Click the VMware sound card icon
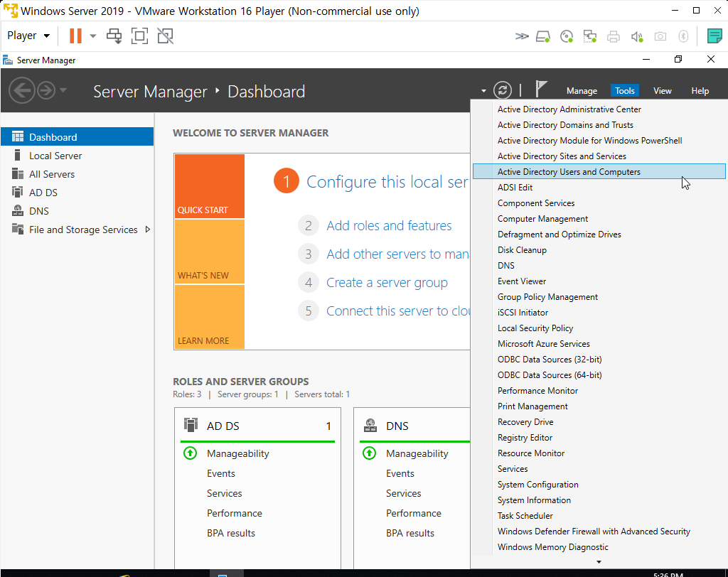This screenshot has width=728, height=577. click(637, 36)
